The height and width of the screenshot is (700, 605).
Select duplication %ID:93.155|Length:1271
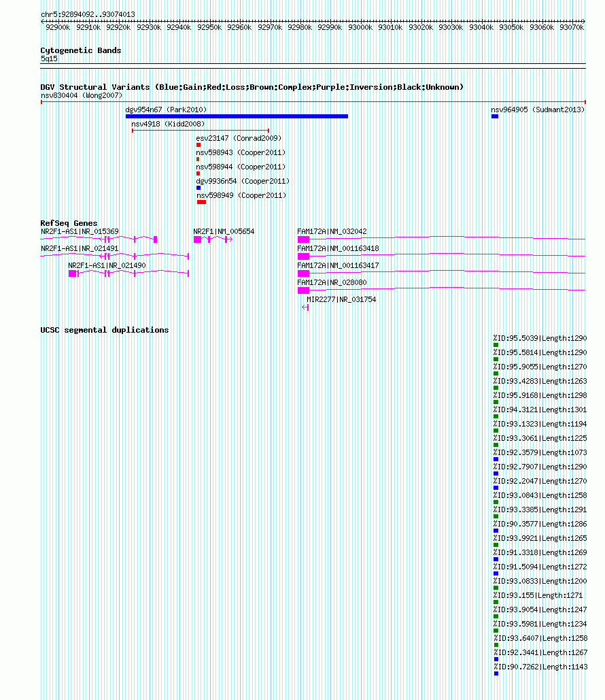(x=538, y=595)
